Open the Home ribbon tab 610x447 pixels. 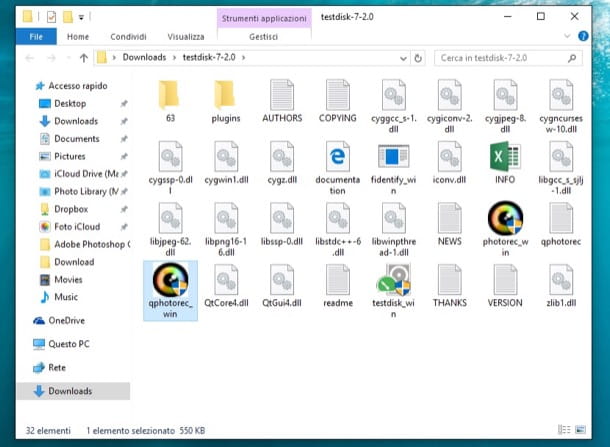click(x=78, y=37)
